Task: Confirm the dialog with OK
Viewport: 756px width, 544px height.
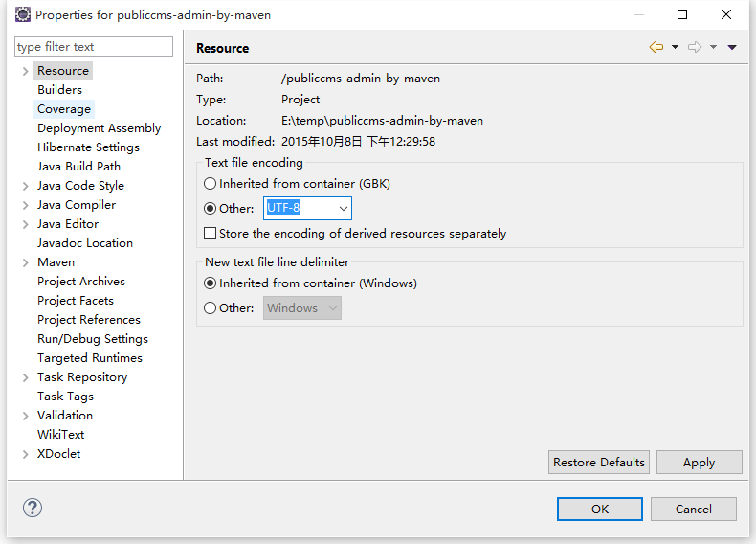Action: [x=599, y=509]
